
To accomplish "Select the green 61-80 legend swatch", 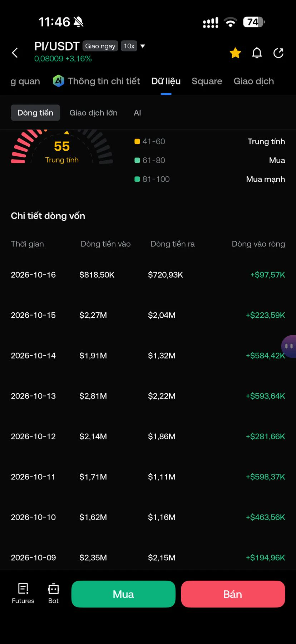I will click(137, 160).
